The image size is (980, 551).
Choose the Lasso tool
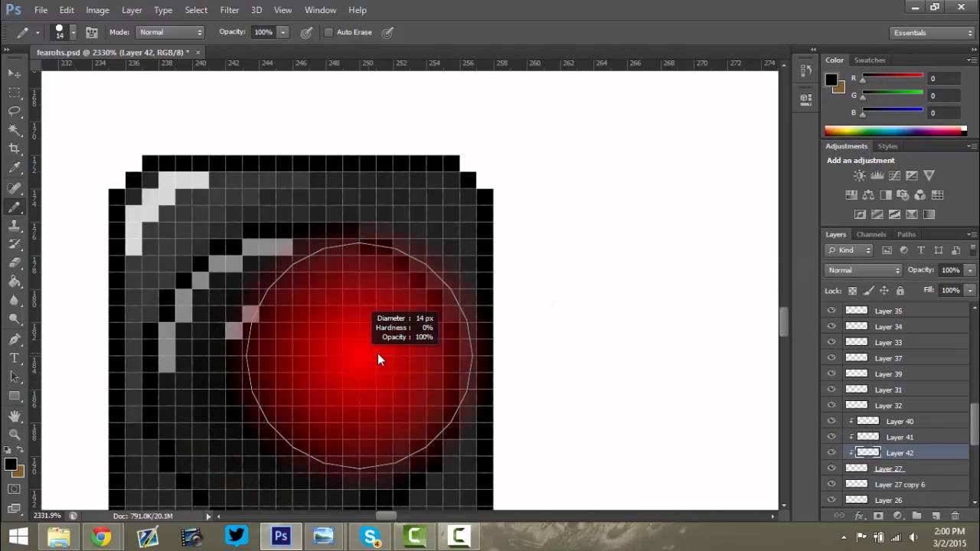click(x=15, y=112)
